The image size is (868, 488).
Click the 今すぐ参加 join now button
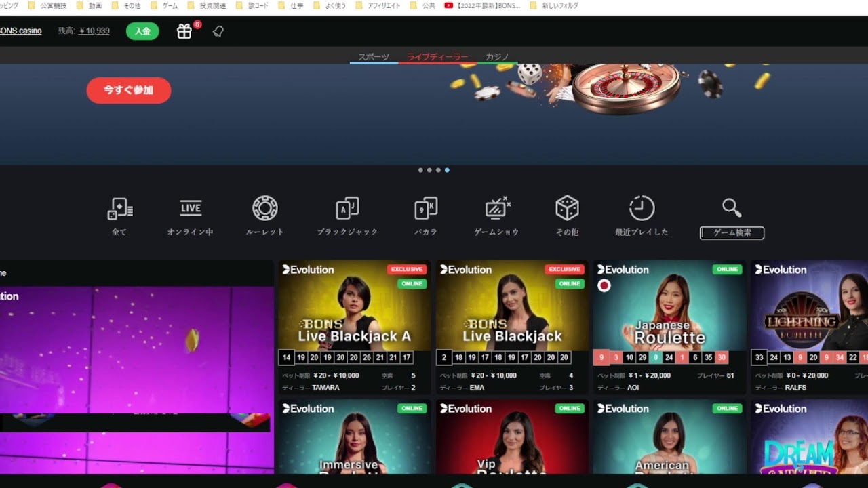[x=129, y=90]
